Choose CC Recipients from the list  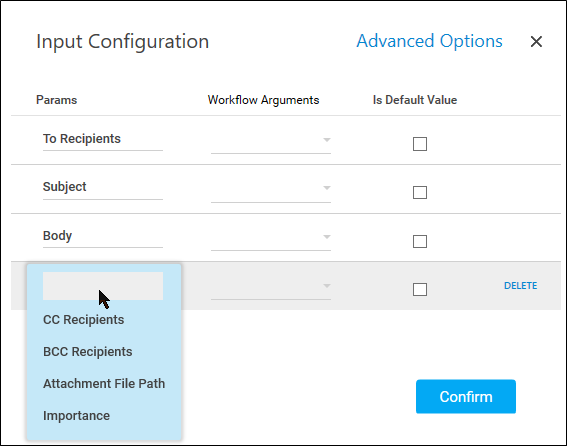pyautogui.click(x=84, y=320)
